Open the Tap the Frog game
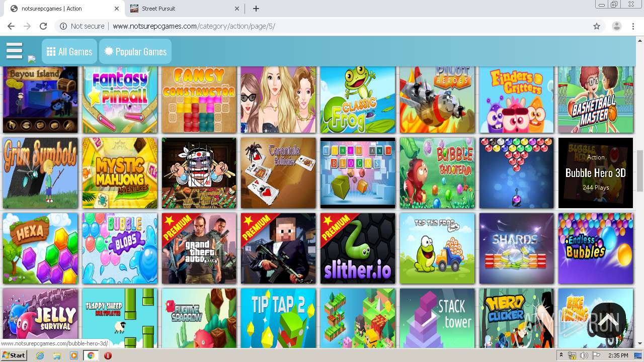Screen dimensions: 644x362 tap(437, 248)
